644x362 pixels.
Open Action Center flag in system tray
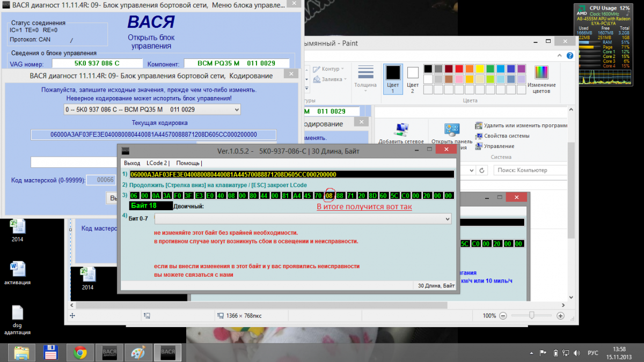pyautogui.click(x=543, y=352)
